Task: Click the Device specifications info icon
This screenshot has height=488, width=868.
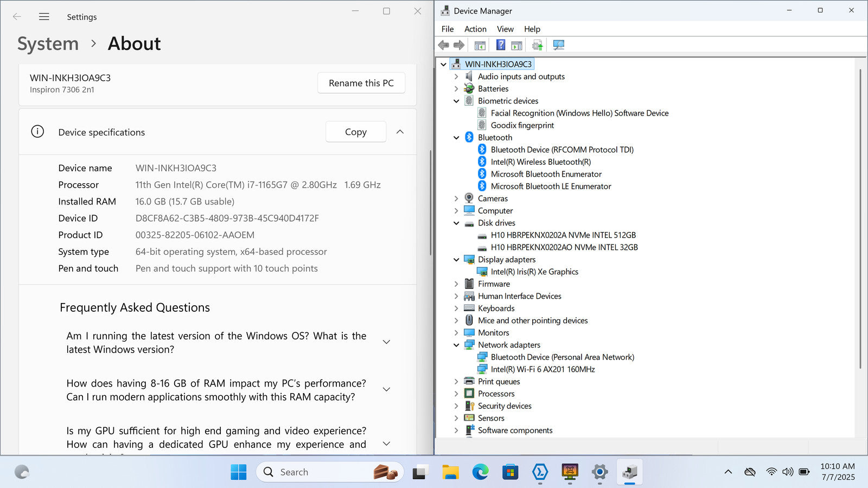Action: coord(37,132)
